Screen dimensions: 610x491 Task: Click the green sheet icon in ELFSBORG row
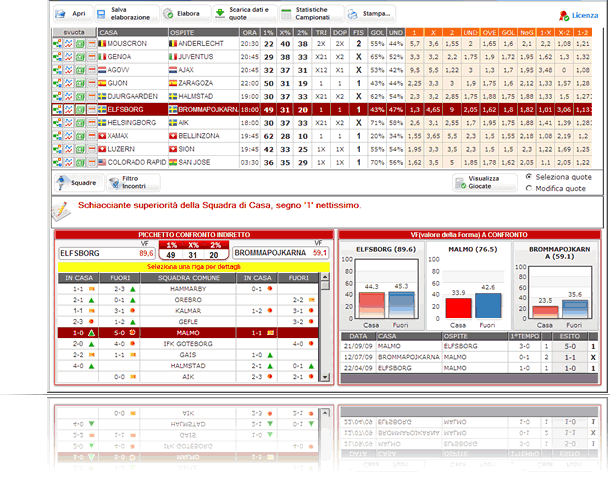click(x=80, y=110)
